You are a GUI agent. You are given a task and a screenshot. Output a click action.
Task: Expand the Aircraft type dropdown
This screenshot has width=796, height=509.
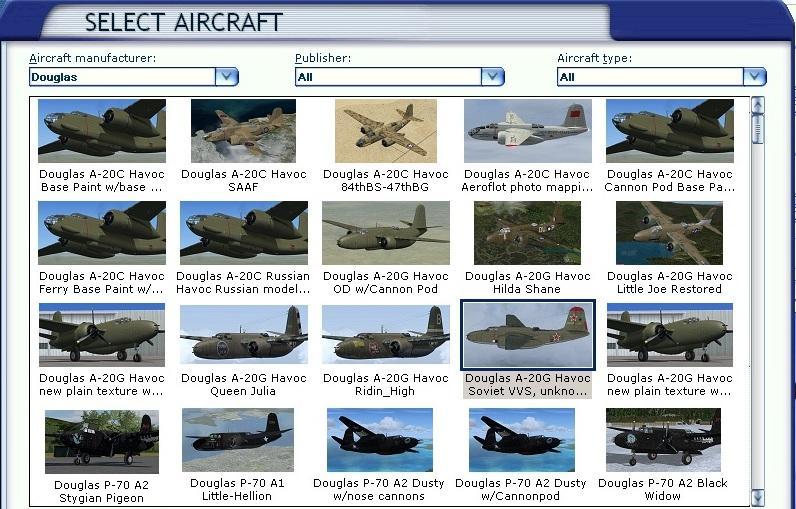754,77
